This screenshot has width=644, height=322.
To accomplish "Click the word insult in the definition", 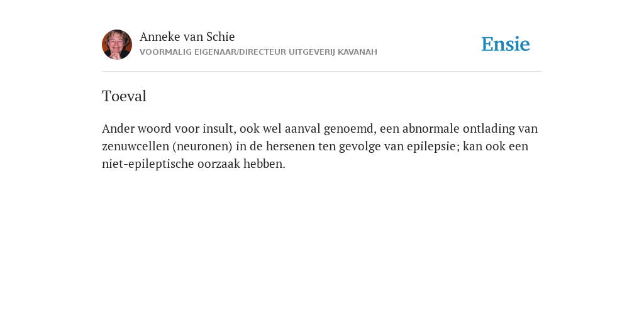I will click(219, 128).
